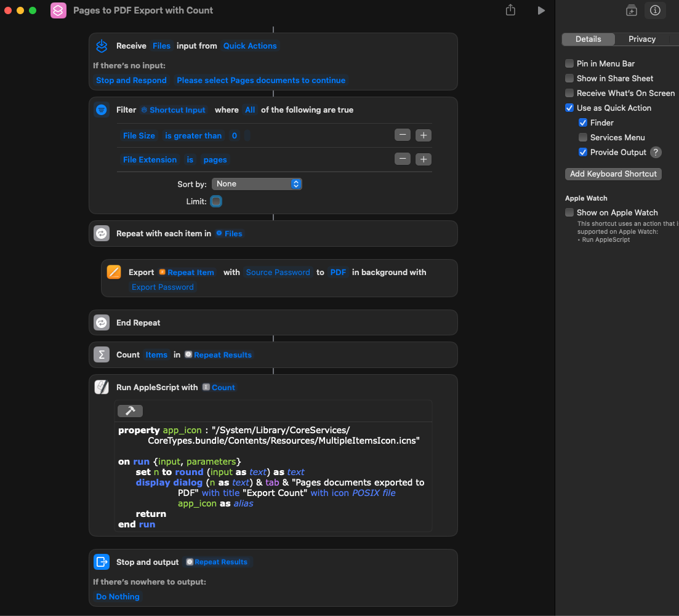Open the action library icon
The image size is (679, 616).
coord(632,10)
